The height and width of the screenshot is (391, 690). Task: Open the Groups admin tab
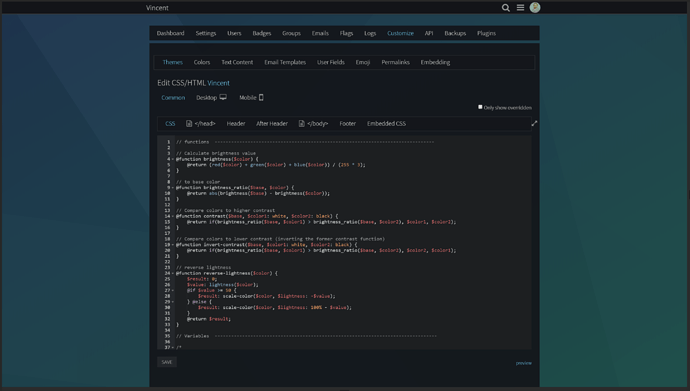pyautogui.click(x=291, y=33)
